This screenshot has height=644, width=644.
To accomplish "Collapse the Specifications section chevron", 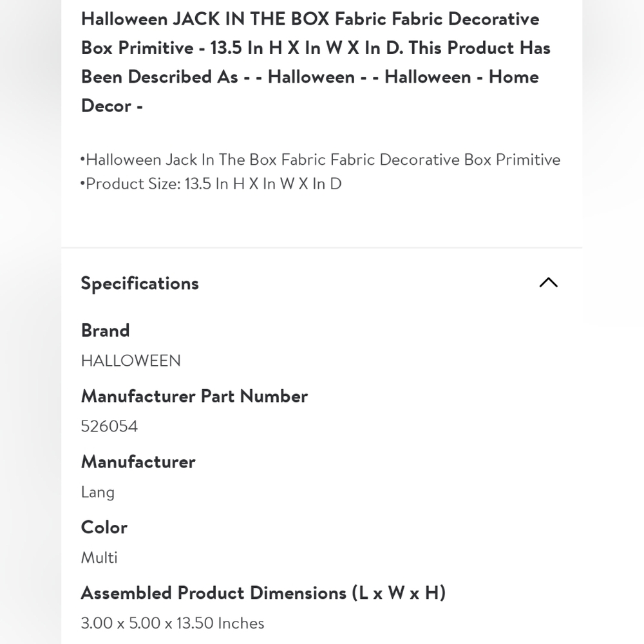I will (548, 283).
